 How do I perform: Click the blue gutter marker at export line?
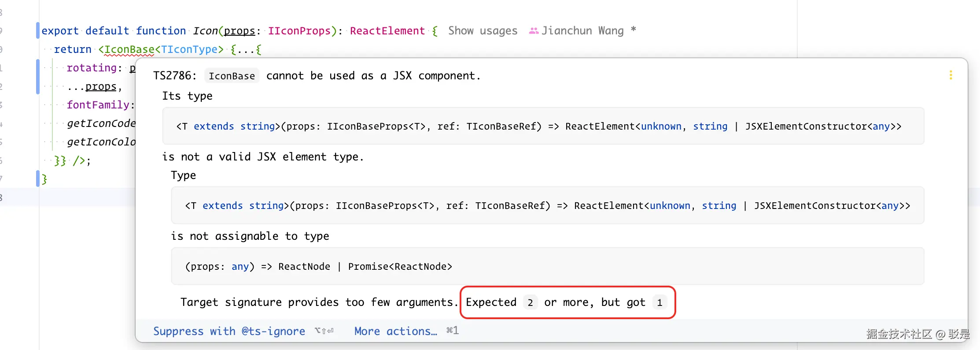pyautogui.click(x=38, y=30)
